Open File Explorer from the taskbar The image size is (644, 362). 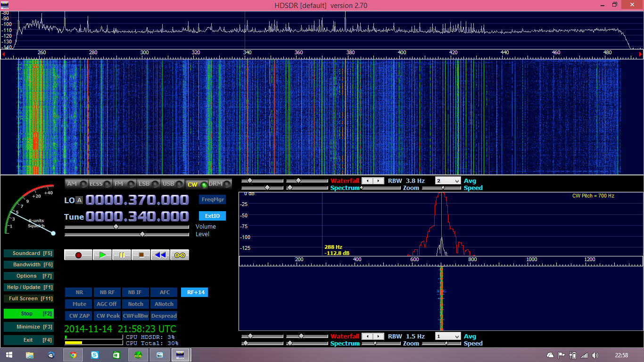[30, 355]
